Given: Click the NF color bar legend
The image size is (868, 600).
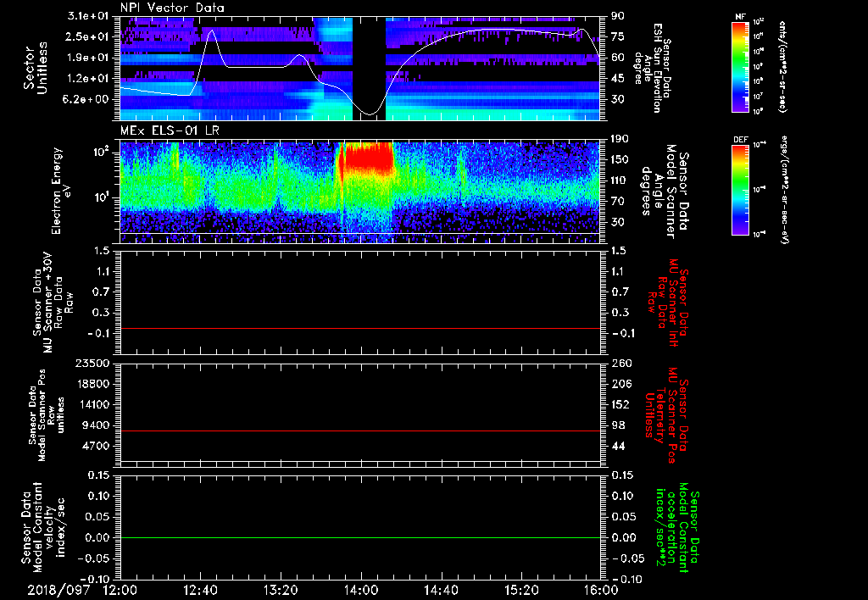Looking at the screenshot, I should [741, 66].
